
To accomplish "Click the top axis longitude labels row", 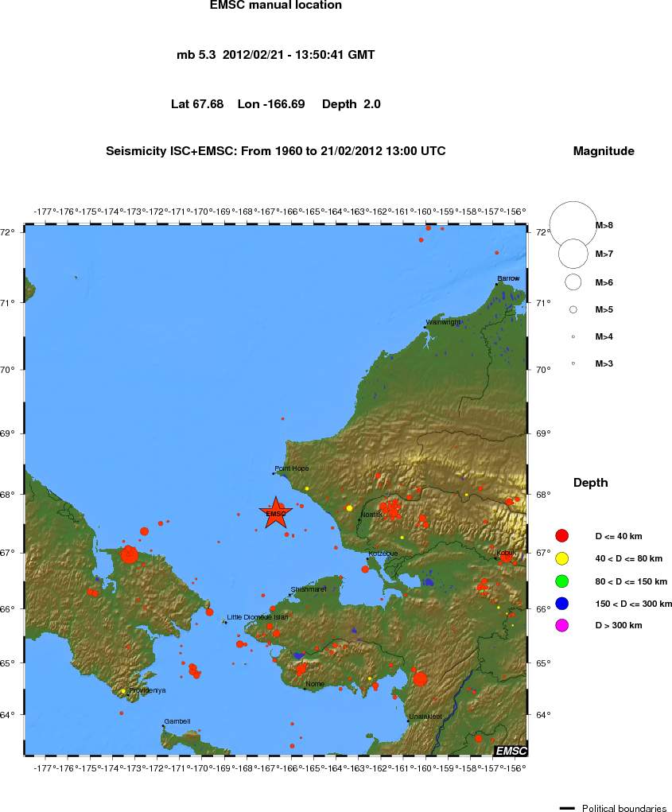I will click(x=280, y=212).
